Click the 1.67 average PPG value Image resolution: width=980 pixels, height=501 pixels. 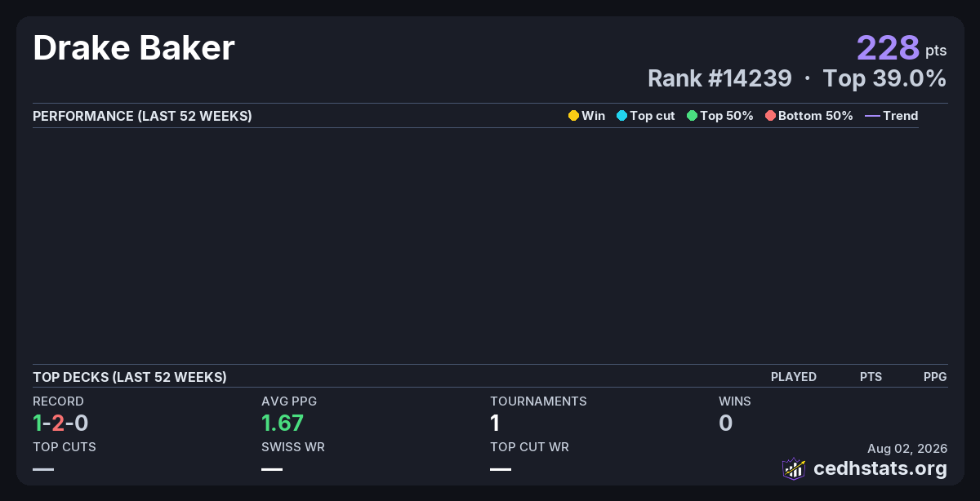click(283, 423)
